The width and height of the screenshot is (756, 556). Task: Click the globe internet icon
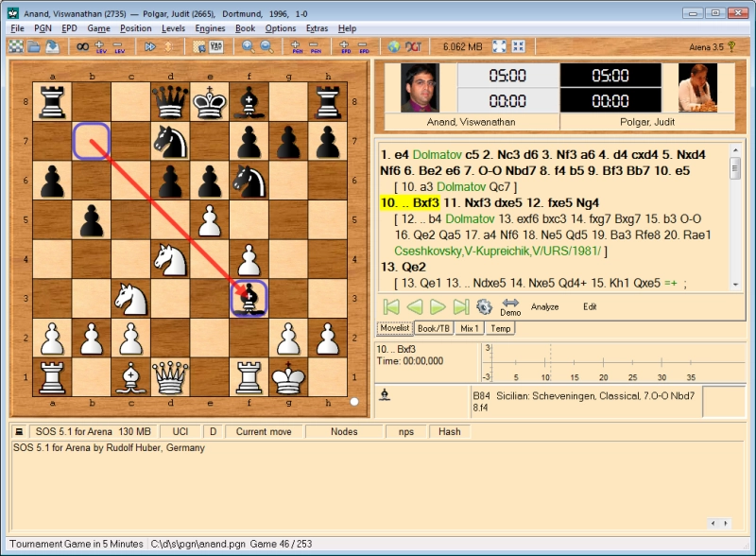(394, 47)
